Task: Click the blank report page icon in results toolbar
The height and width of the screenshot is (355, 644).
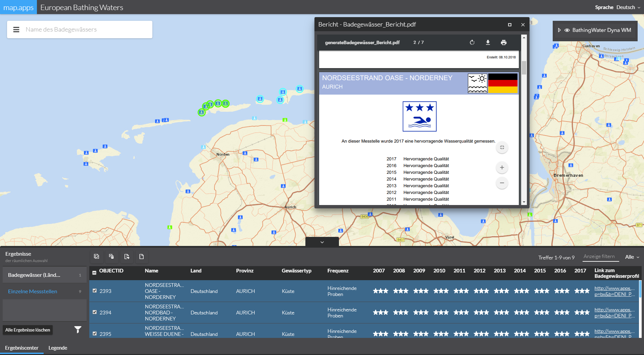Action: pyautogui.click(x=142, y=256)
